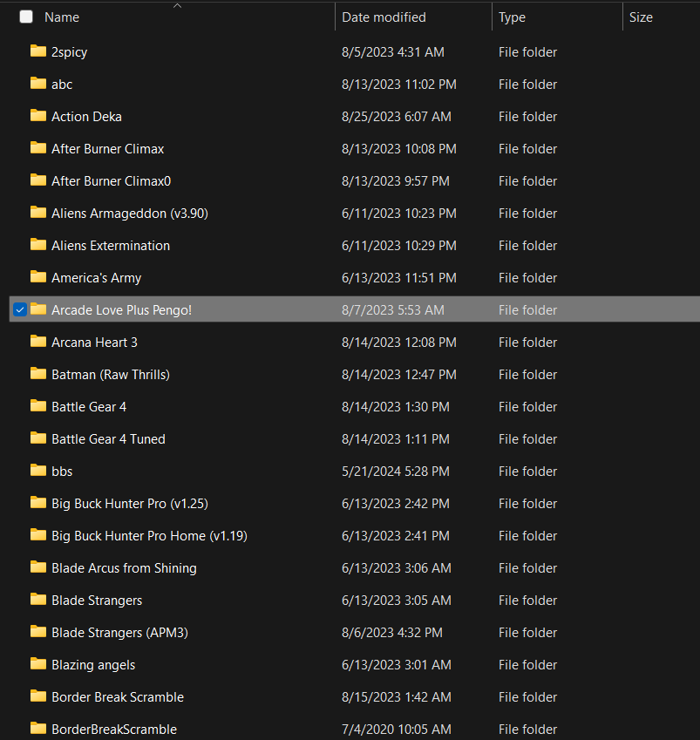Select the Arcana Heart 3 folder name
Screen dimensions: 700x740
94,343
